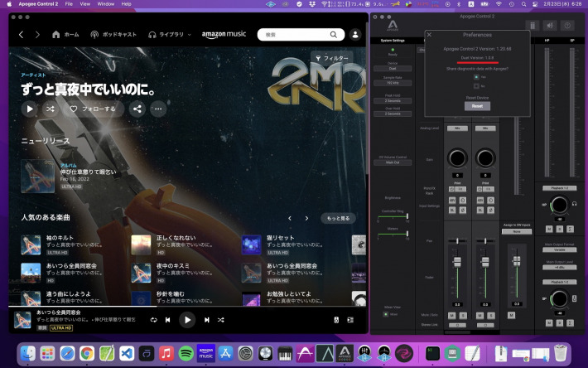Open the Window menu in menu bar
This screenshot has height=368, width=588.
[105, 4]
